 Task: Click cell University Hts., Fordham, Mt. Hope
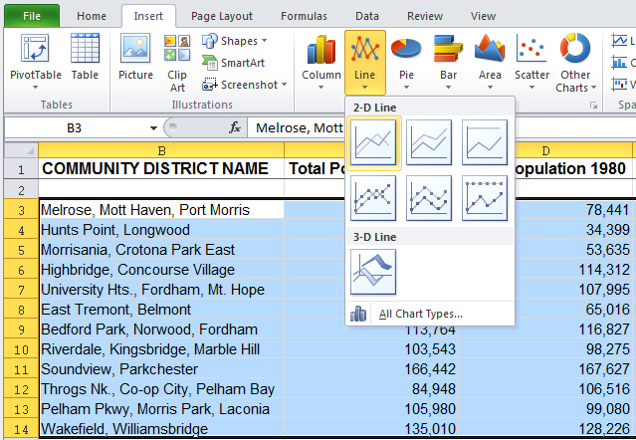[x=161, y=290]
